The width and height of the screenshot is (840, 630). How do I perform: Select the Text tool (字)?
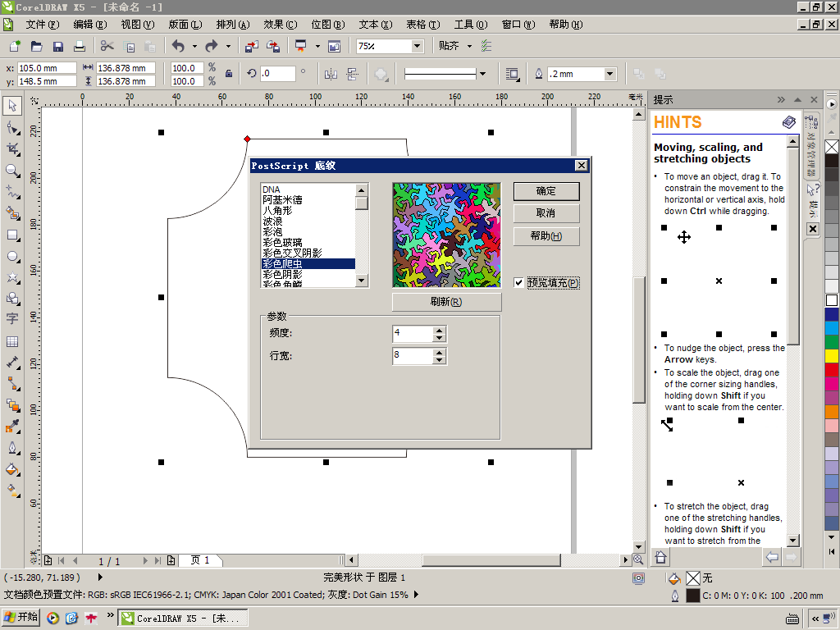click(13, 319)
